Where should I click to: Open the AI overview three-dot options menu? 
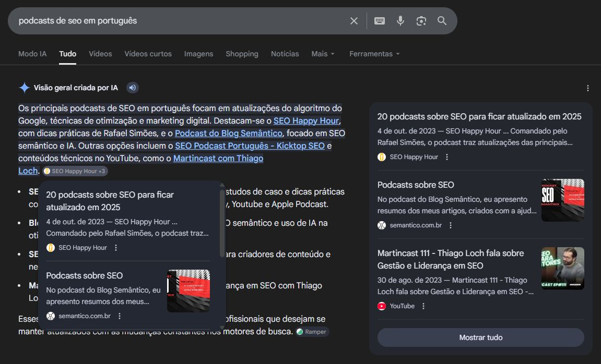(x=587, y=89)
